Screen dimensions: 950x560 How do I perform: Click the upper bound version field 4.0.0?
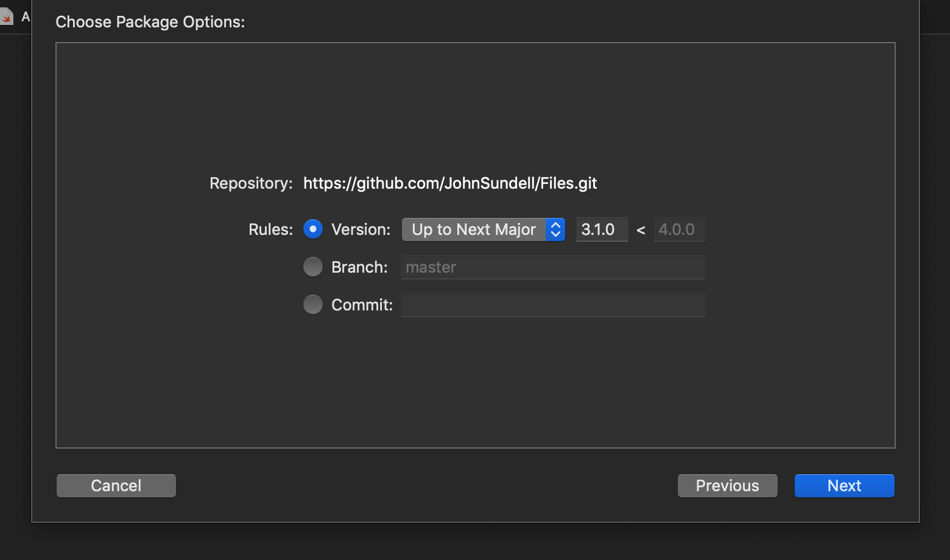point(679,229)
